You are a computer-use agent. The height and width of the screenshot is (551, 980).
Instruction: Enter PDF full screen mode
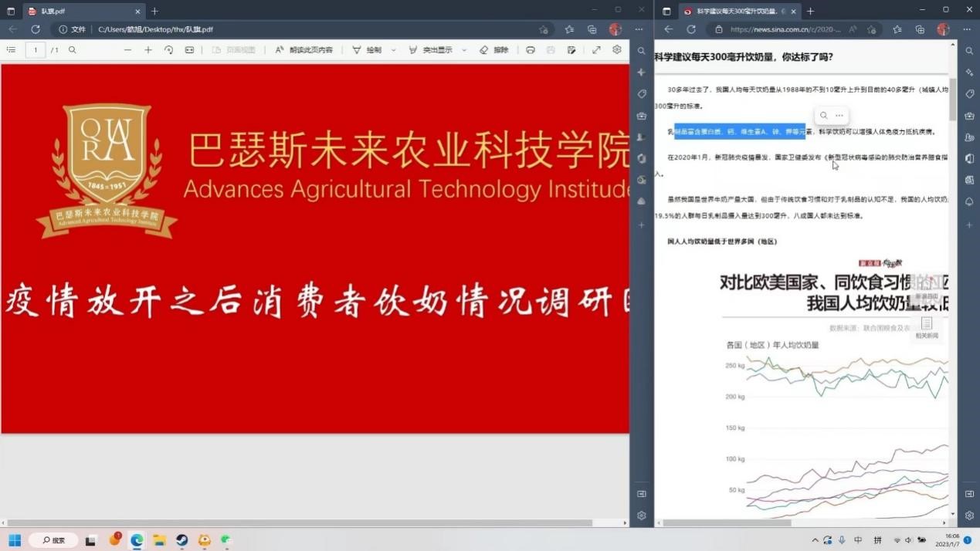[x=596, y=50]
